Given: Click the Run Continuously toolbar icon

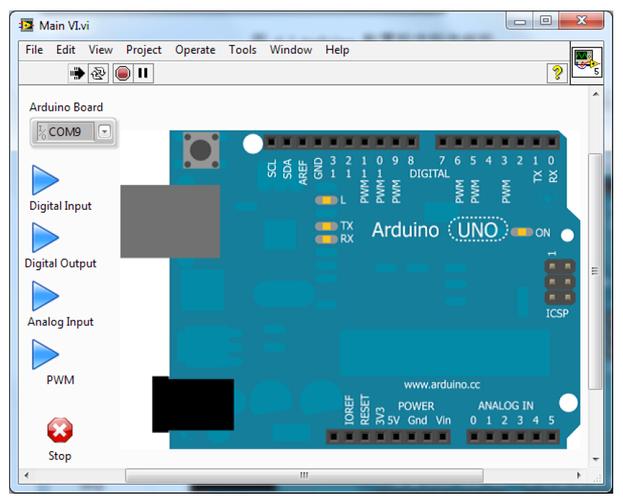Looking at the screenshot, I should coord(98,74).
